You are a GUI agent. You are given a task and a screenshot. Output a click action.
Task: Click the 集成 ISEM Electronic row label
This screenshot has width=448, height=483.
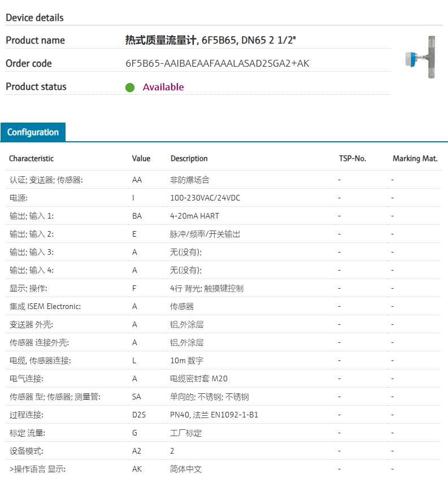[45, 307]
